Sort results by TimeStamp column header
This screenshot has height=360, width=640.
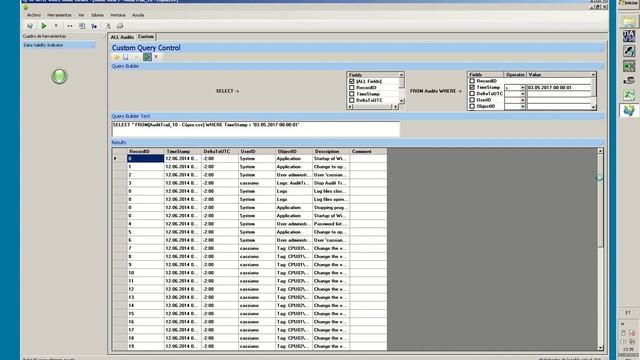pyautogui.click(x=183, y=151)
